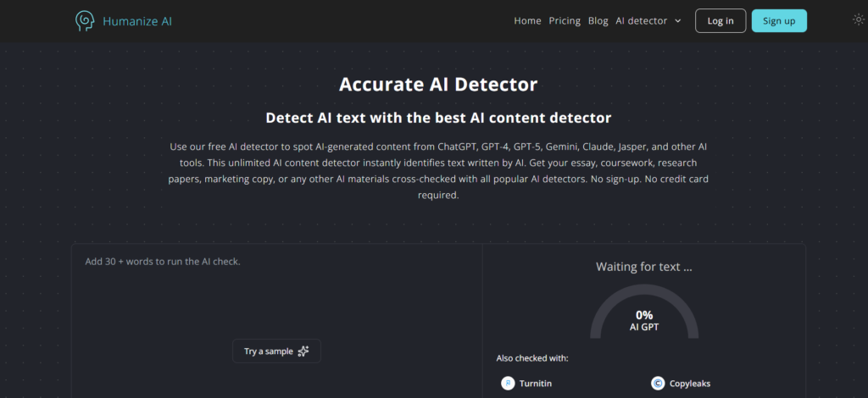Click the 'Waiting for text ...' status
The height and width of the screenshot is (398, 868).
(644, 267)
